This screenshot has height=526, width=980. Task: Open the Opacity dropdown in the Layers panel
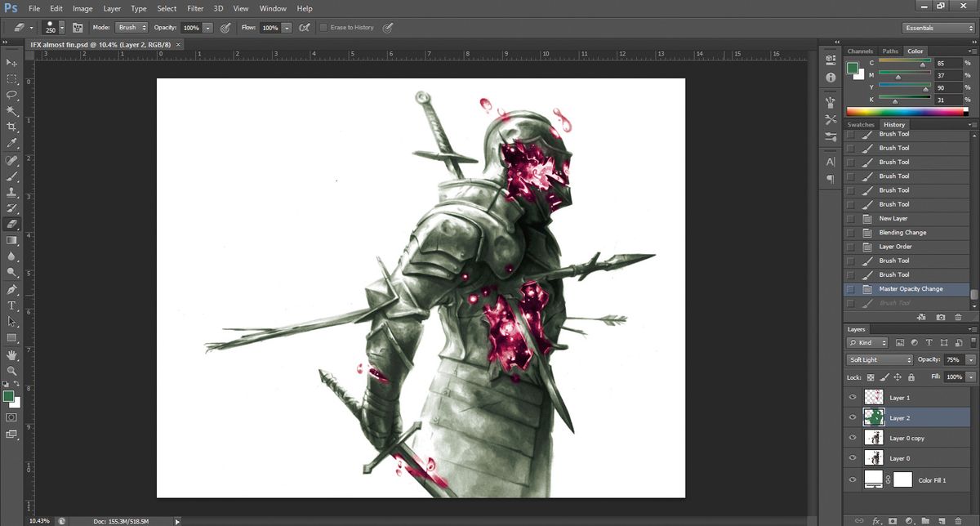click(x=970, y=359)
